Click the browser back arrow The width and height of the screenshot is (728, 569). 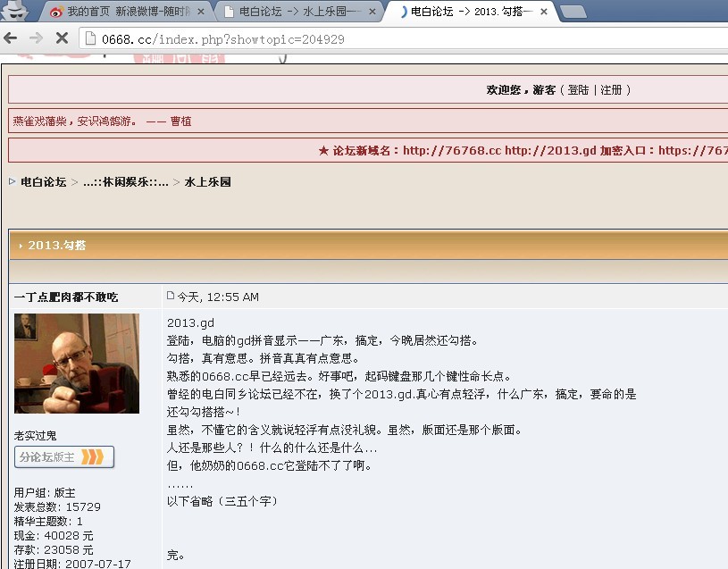(11, 38)
